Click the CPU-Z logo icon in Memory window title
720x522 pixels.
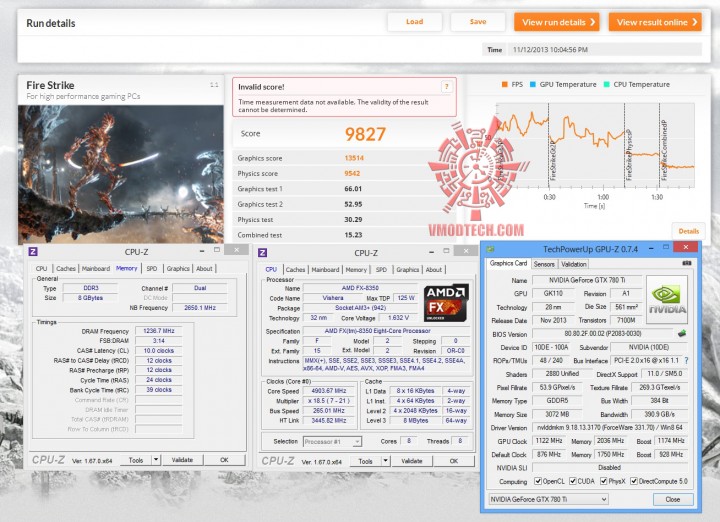point(33,252)
